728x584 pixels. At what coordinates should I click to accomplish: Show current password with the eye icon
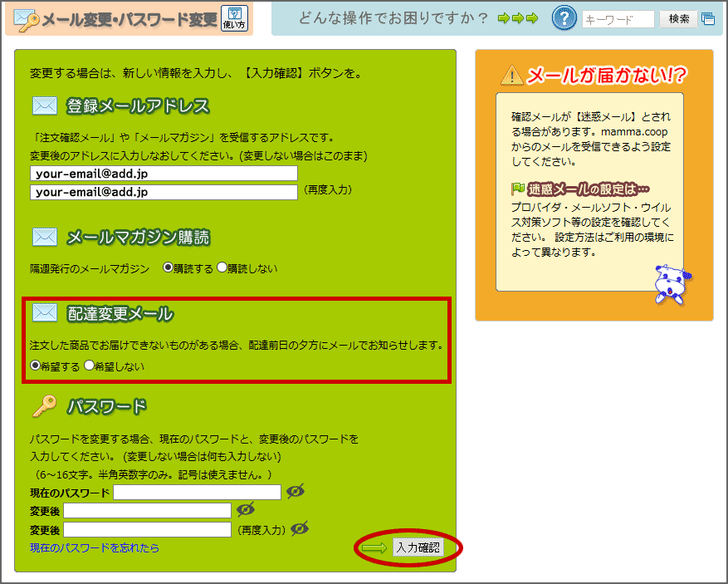[x=296, y=492]
